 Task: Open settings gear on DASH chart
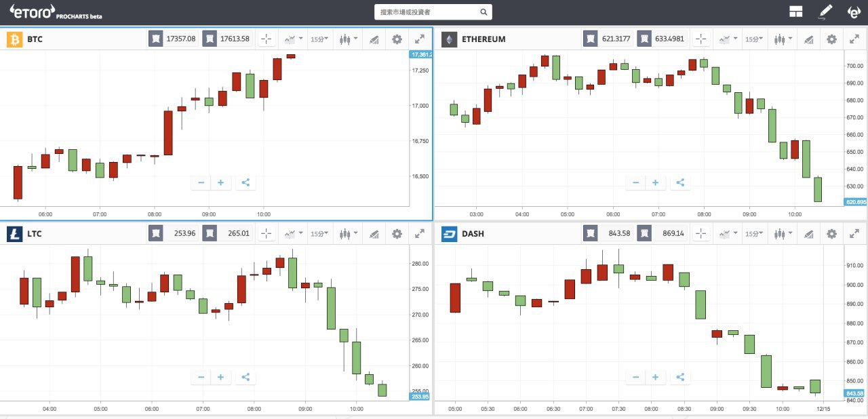click(x=831, y=234)
